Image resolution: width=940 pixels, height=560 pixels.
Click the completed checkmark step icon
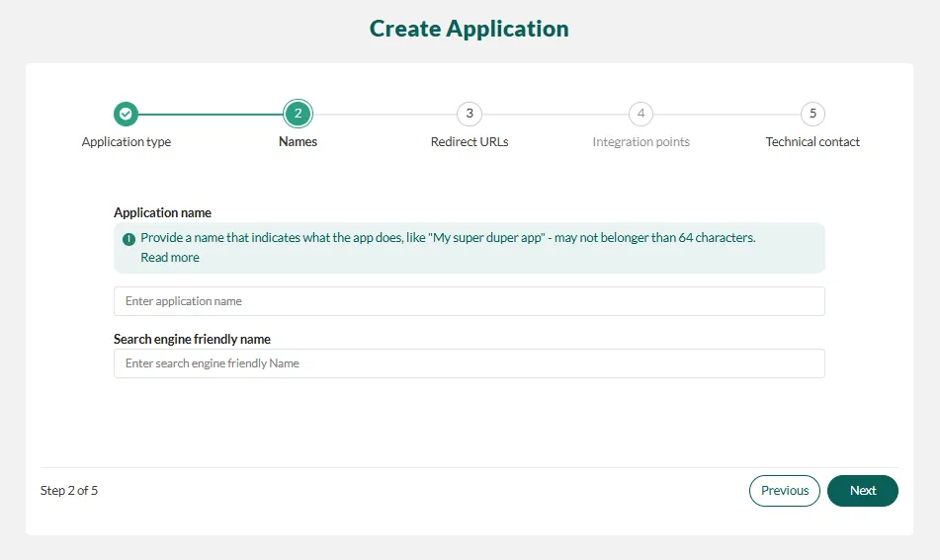(126, 114)
